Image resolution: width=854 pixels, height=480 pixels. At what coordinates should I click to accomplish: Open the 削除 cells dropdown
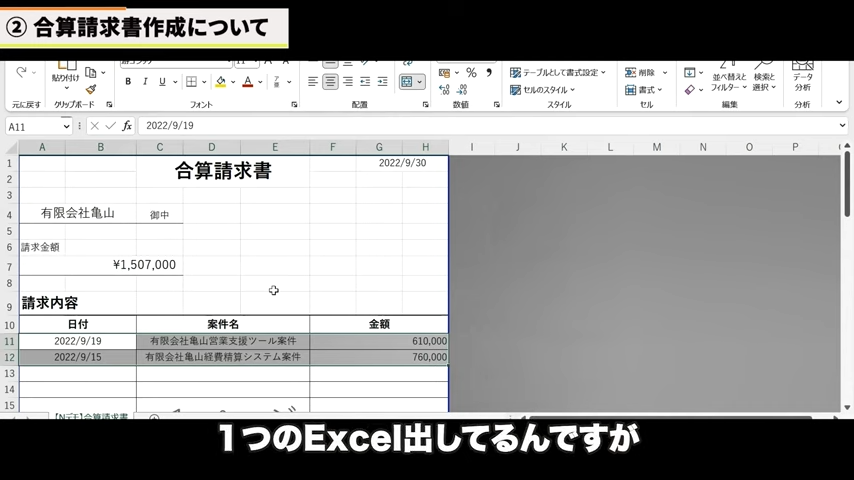pos(646,72)
